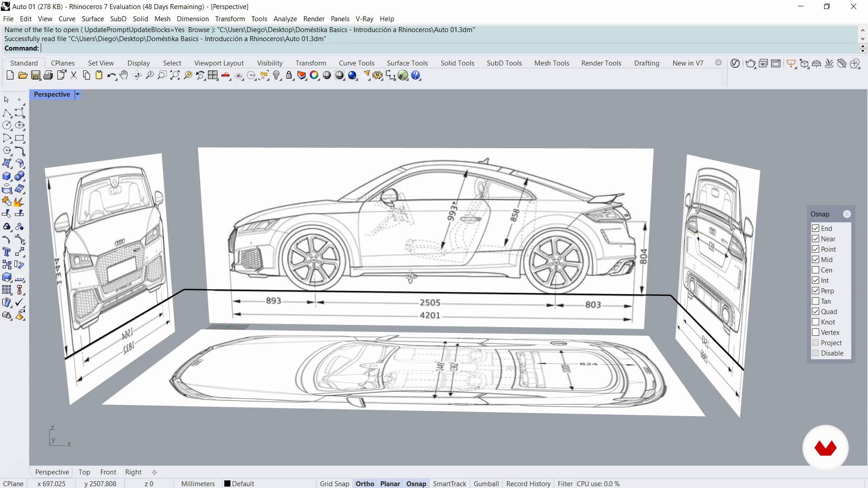Viewport: 868px width, 488px height.
Task: Open a file using the folder icon
Action: [x=23, y=75]
